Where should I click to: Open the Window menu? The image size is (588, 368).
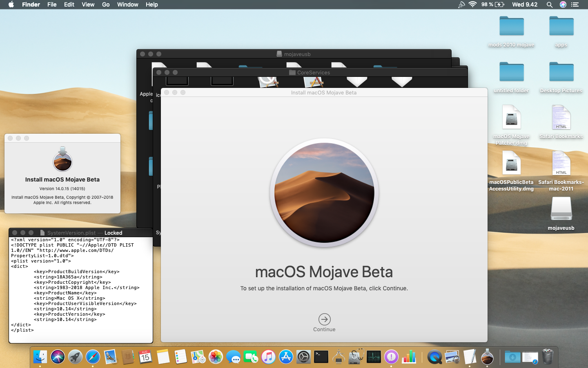pyautogui.click(x=127, y=4)
